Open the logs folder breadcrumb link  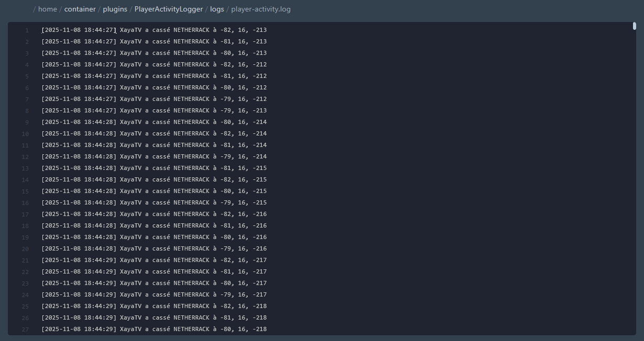pos(217,9)
